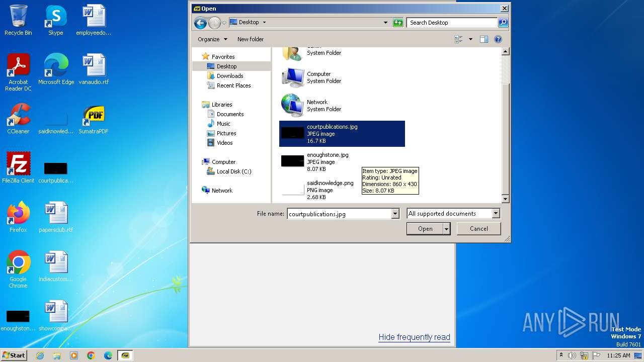Image resolution: width=644 pixels, height=362 pixels.
Task: Select the Recycle Bin desktop icon
Action: pos(18,20)
